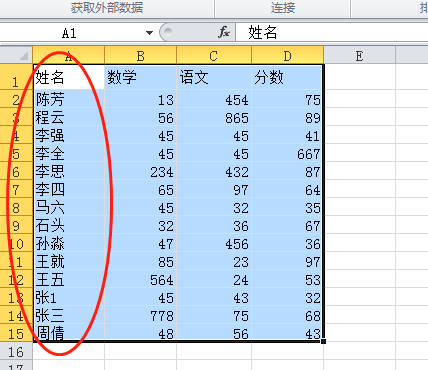Select column E header
The image size is (428, 370).
tap(359, 55)
